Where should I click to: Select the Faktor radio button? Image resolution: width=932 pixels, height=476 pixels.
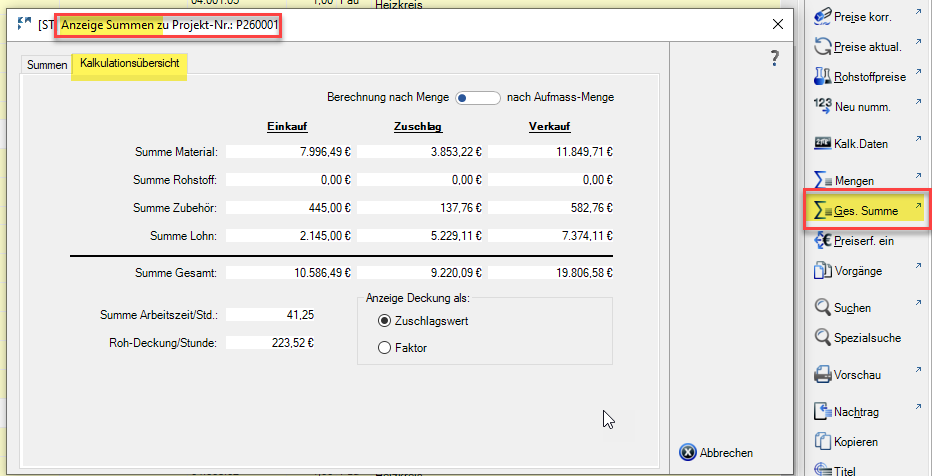click(383, 348)
